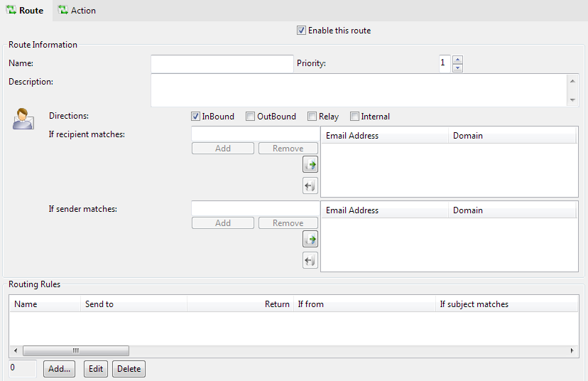This screenshot has width=588, height=381.
Task: Click green arrow icon beside sender list
Action: point(310,240)
